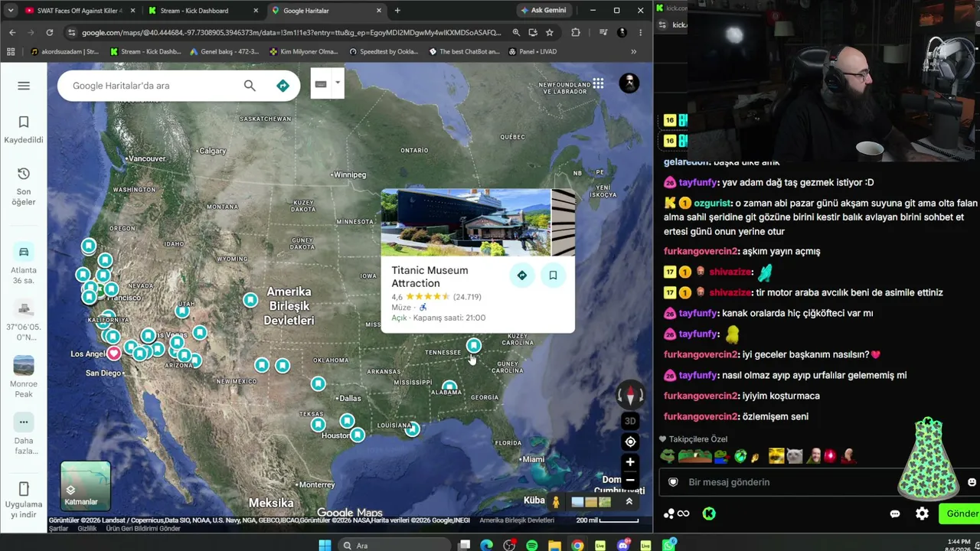Open the Windows Start menu
The image size is (980, 551).
coord(325,545)
